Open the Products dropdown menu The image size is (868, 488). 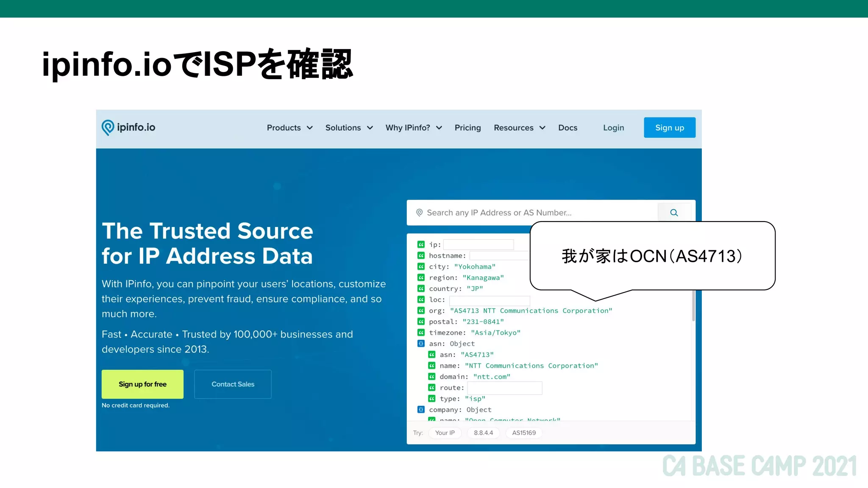coord(290,128)
